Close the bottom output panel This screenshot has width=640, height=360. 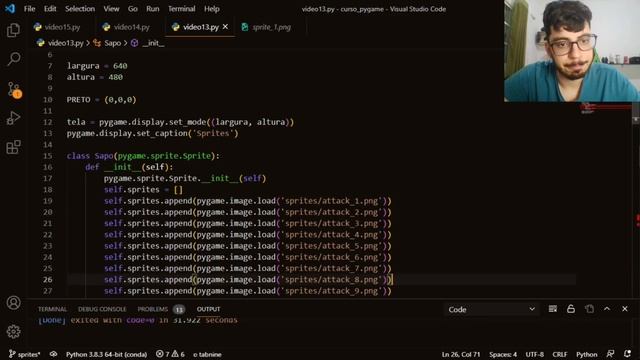[x=625, y=309]
